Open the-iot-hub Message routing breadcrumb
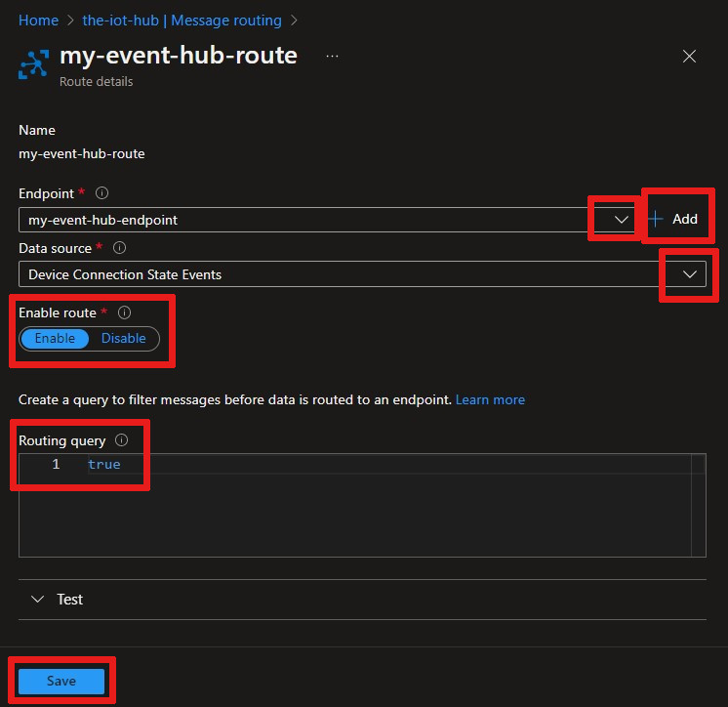The height and width of the screenshot is (707, 728). coord(182,21)
